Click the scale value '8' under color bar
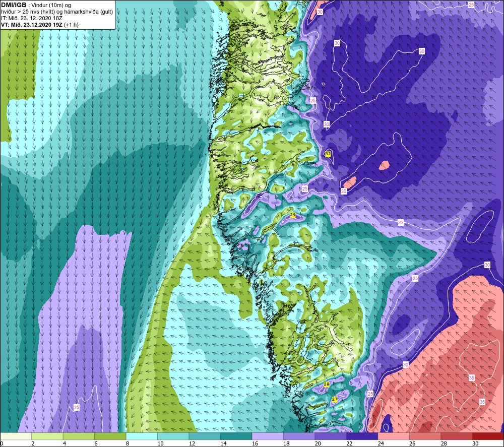504x447 pixels. pyautogui.click(x=128, y=443)
